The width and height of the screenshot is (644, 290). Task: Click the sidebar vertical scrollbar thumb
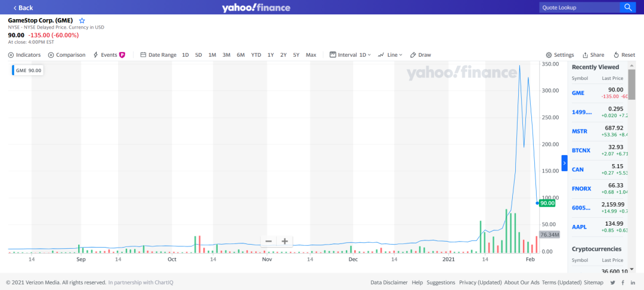[631, 85]
